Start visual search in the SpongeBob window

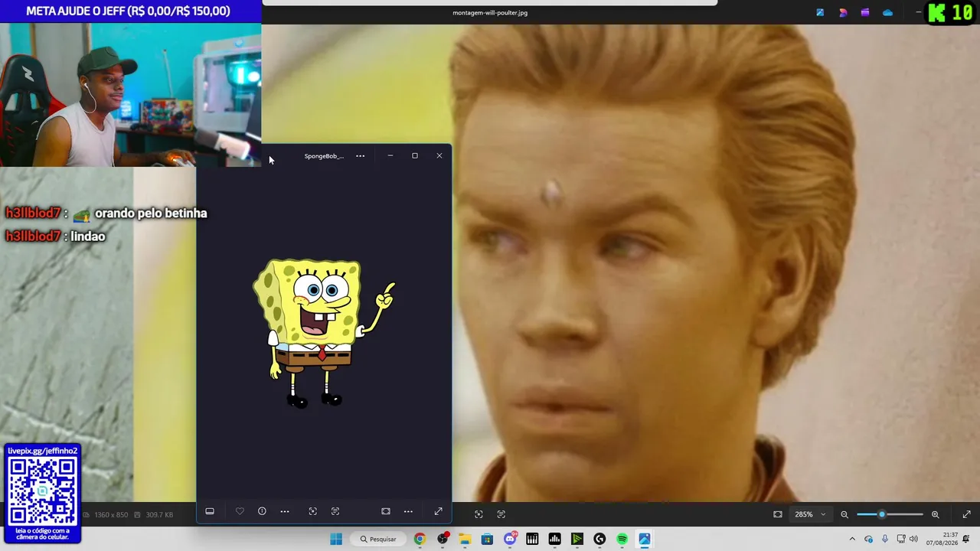tap(312, 511)
